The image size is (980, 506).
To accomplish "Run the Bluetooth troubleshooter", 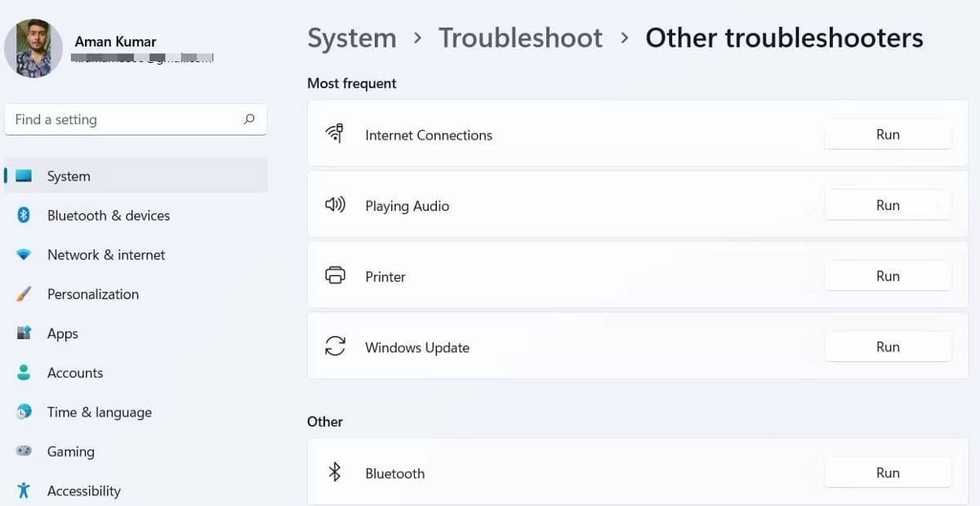I will point(888,472).
